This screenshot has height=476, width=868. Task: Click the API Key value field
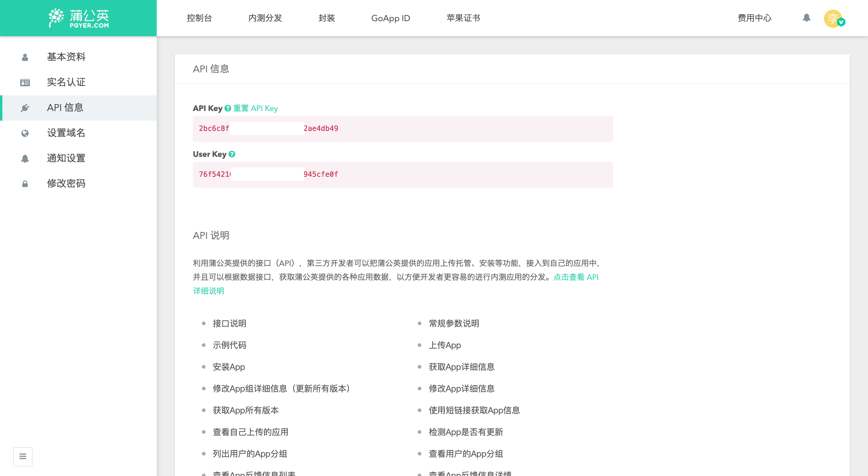pos(403,129)
